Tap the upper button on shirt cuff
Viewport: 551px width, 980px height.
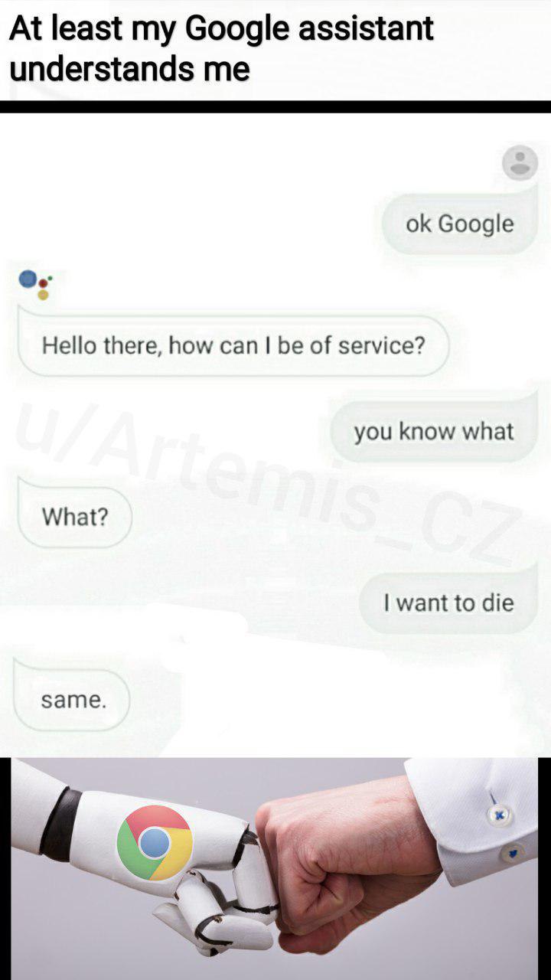(x=500, y=816)
